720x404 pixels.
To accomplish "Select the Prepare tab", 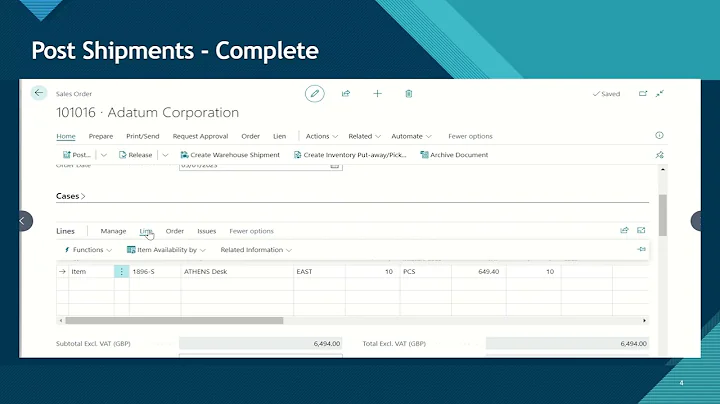I will click(x=101, y=136).
